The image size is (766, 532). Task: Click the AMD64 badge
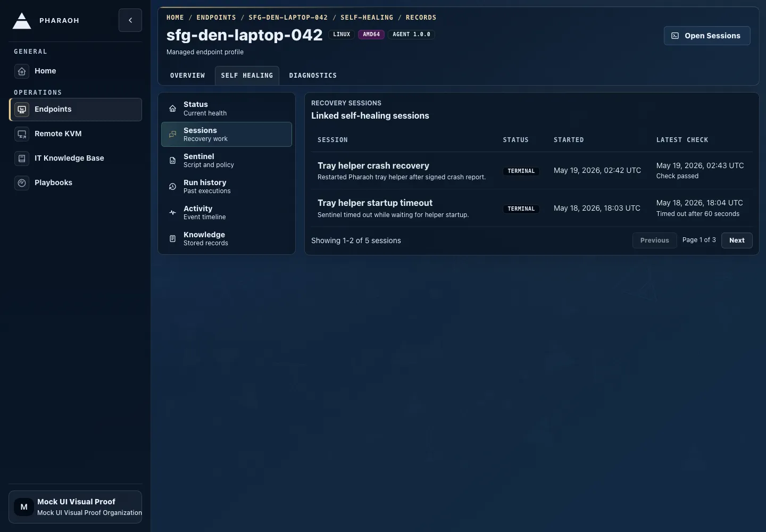pos(371,34)
